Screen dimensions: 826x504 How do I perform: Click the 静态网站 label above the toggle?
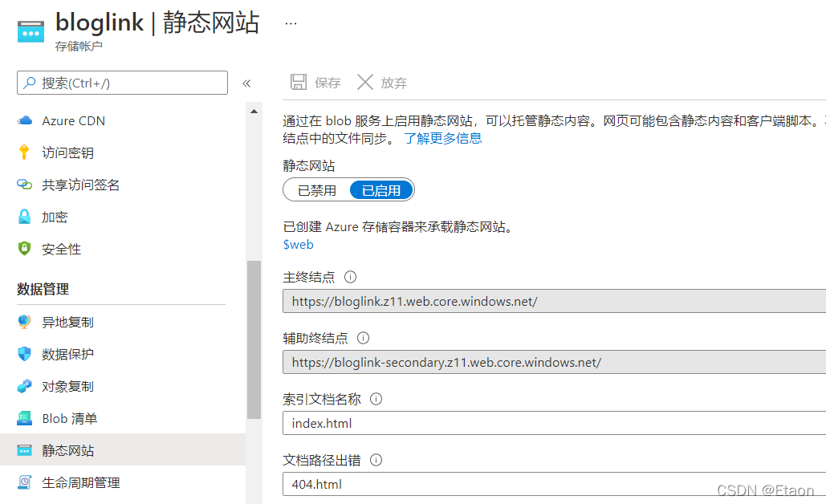coord(309,166)
